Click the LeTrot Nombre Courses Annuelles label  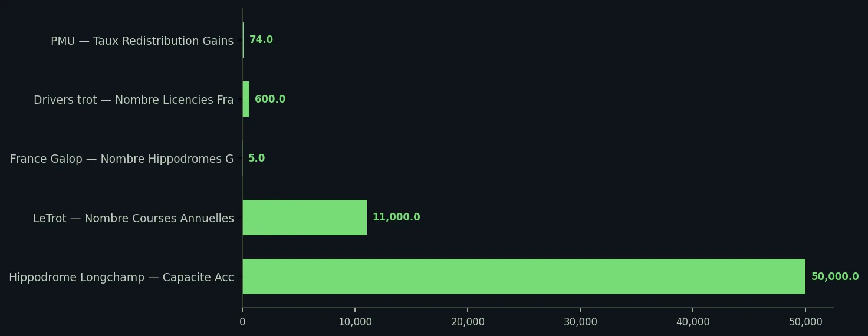133,219
